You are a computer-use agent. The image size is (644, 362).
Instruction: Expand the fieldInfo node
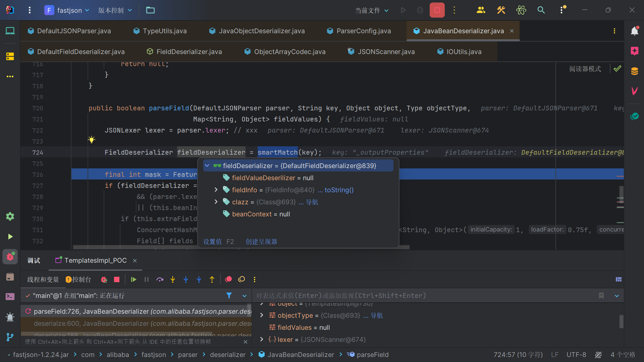pos(216,190)
